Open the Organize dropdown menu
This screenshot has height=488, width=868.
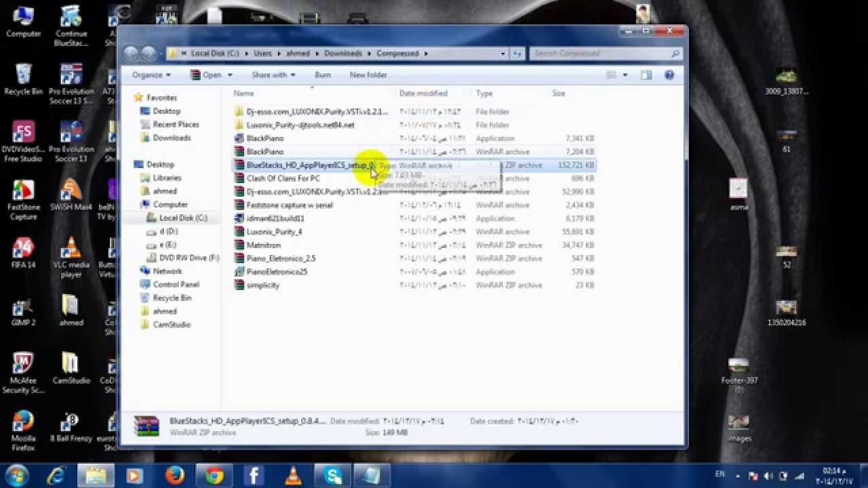tap(151, 75)
